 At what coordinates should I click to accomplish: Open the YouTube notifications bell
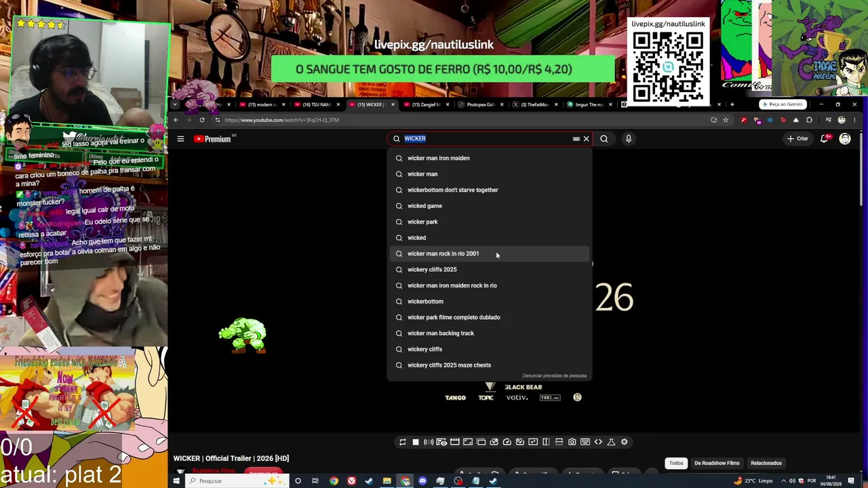(825, 139)
